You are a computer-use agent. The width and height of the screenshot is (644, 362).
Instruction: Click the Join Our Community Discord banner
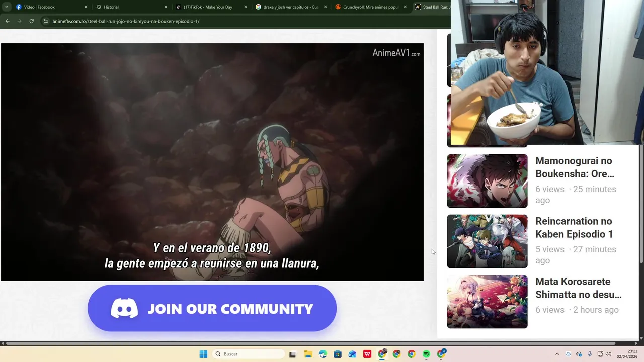click(x=212, y=308)
